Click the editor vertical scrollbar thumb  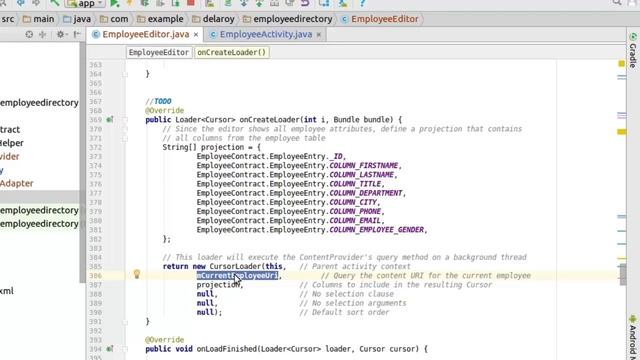click(622, 274)
